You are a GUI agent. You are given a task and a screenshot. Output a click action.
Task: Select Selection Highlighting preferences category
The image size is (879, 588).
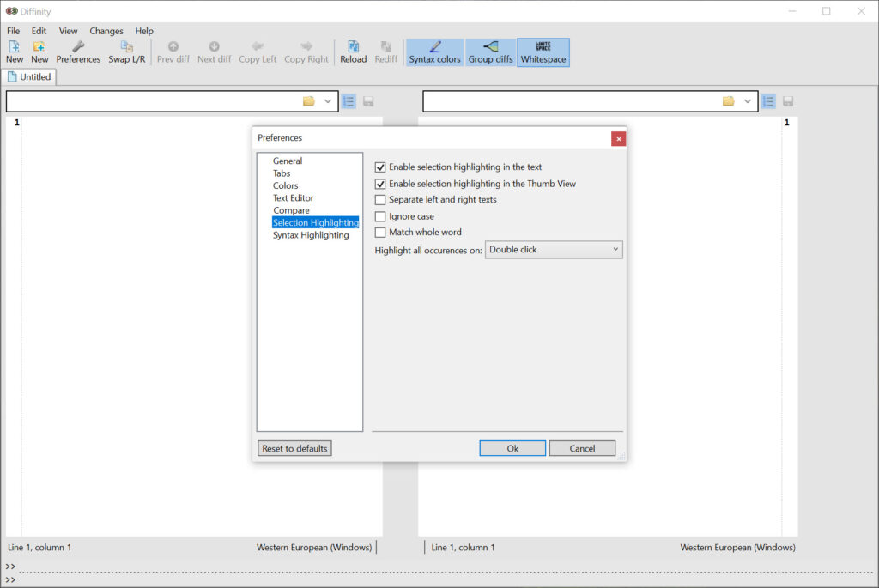point(316,222)
